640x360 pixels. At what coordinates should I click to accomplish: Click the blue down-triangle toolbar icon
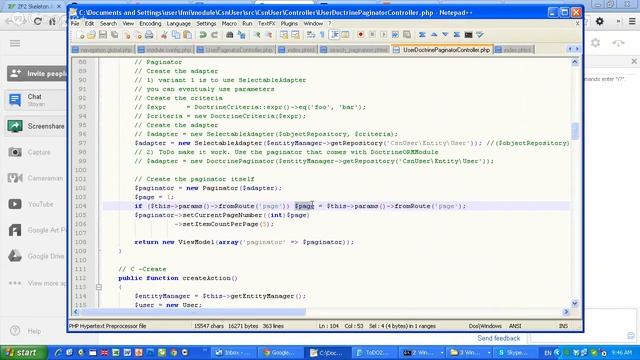445,35
